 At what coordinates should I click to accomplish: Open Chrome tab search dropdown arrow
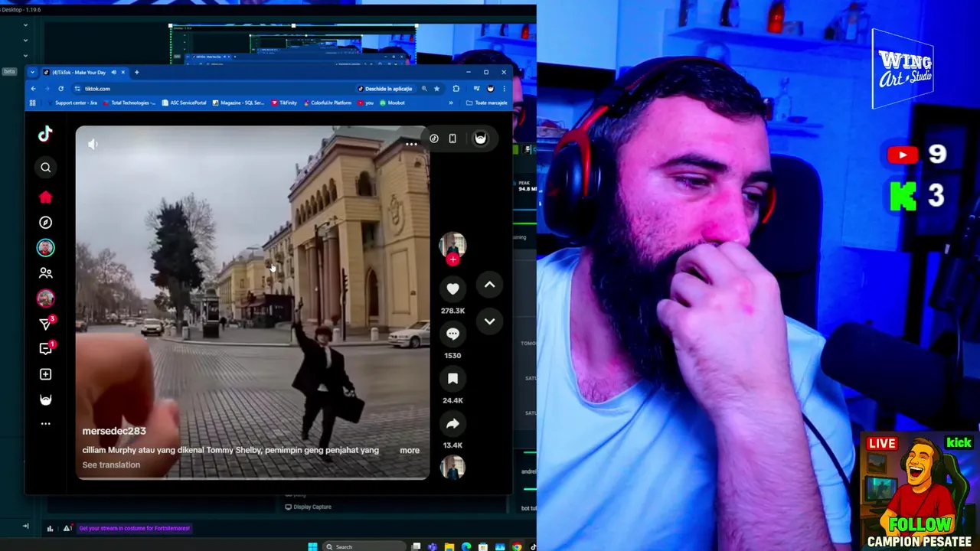click(x=32, y=72)
